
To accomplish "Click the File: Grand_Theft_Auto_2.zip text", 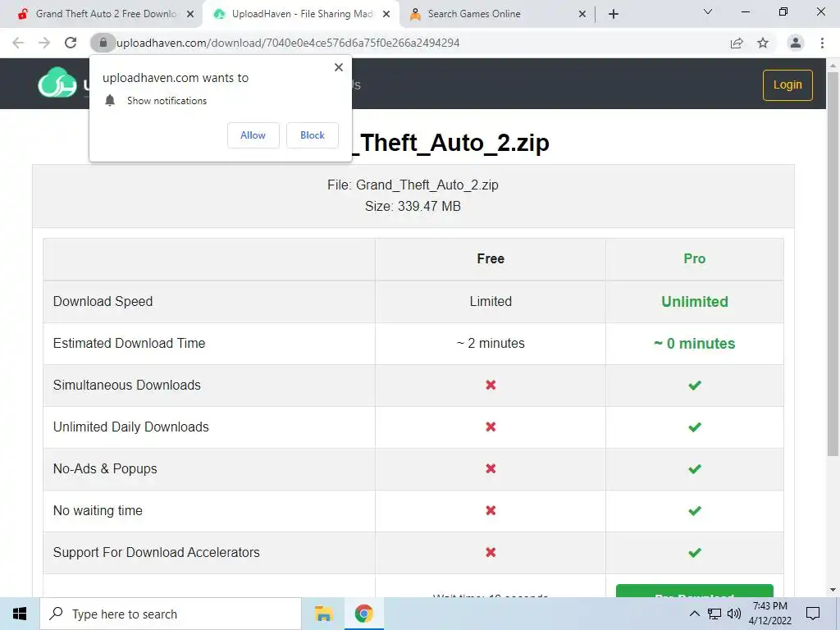I will click(413, 185).
